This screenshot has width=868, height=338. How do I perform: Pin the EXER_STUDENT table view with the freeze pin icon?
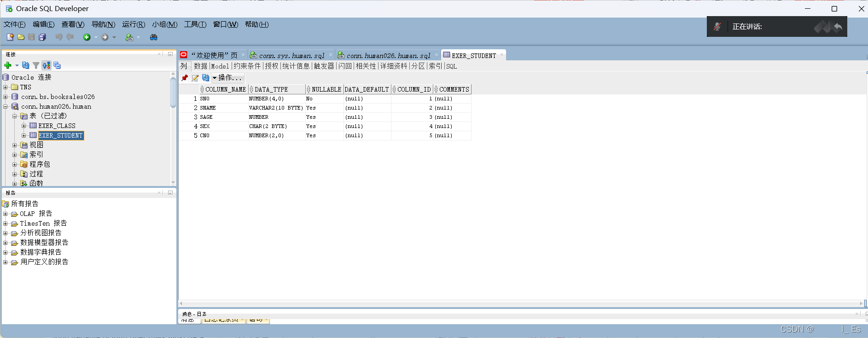185,78
